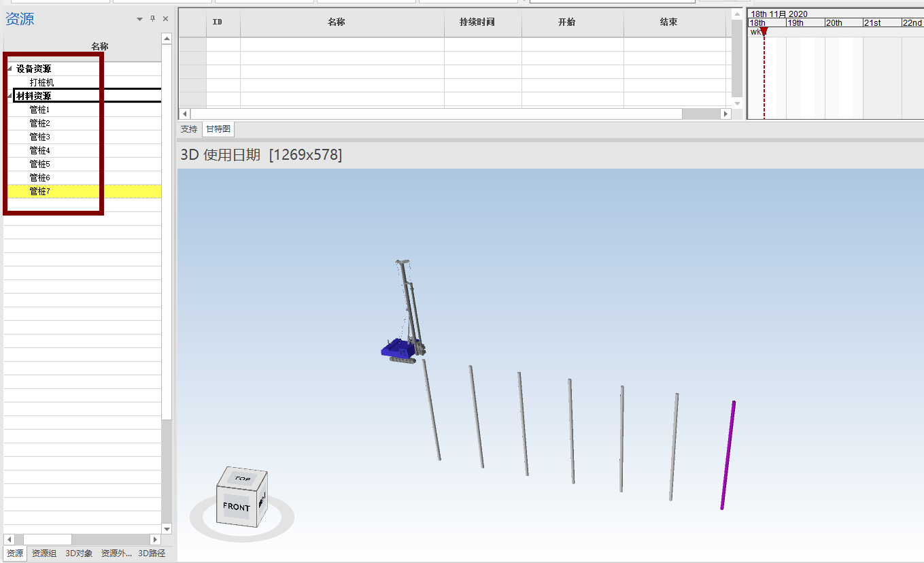This screenshot has width=924, height=563.
Task: Select the 打桩机 resource
Action: [x=41, y=82]
